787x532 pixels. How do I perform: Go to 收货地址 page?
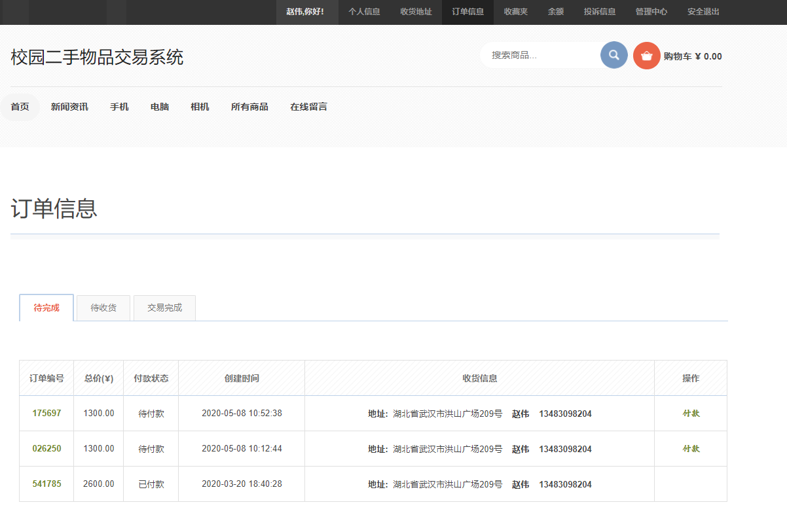[416, 12]
